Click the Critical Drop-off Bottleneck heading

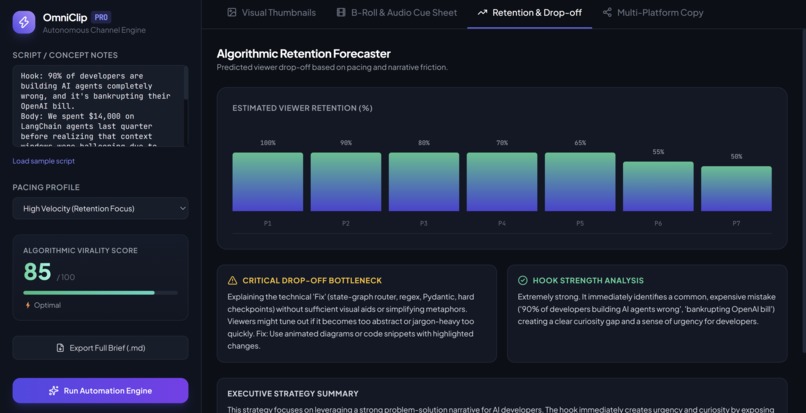pos(312,280)
